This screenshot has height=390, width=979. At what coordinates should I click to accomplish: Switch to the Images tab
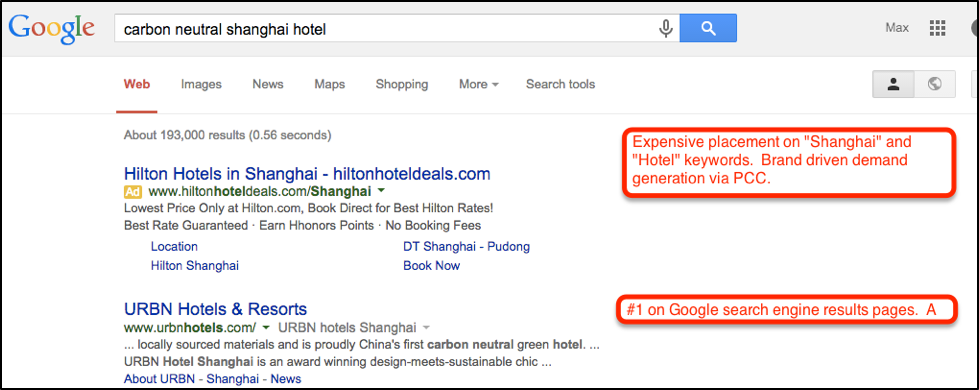point(201,84)
